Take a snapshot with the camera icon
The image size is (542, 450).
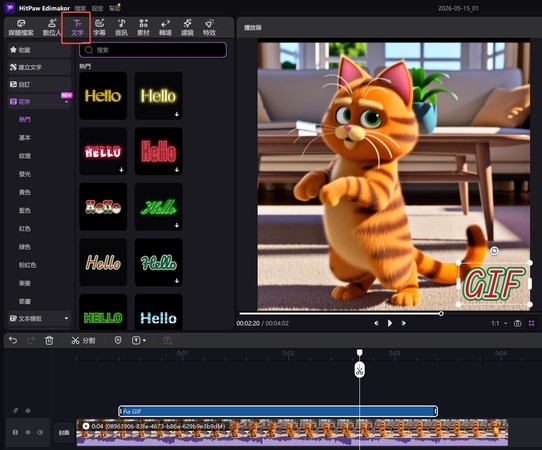[x=517, y=323]
